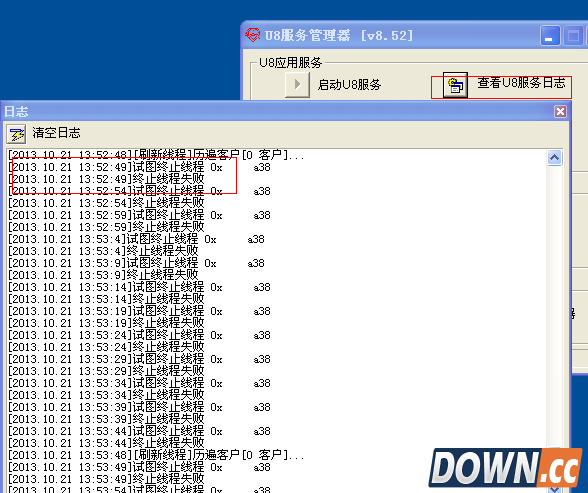Select log line 13:53:44 试图终止线程
The image size is (588, 493).
pos(139,431)
